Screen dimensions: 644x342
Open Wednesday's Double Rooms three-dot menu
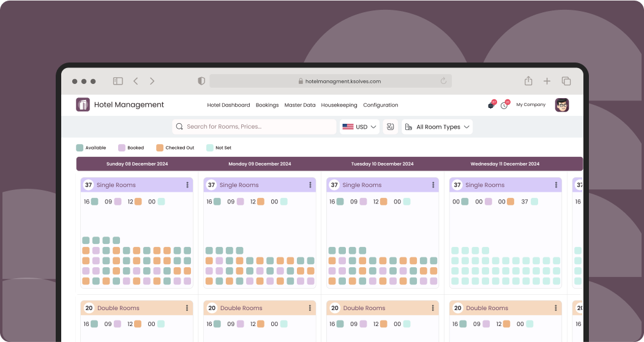click(x=556, y=308)
